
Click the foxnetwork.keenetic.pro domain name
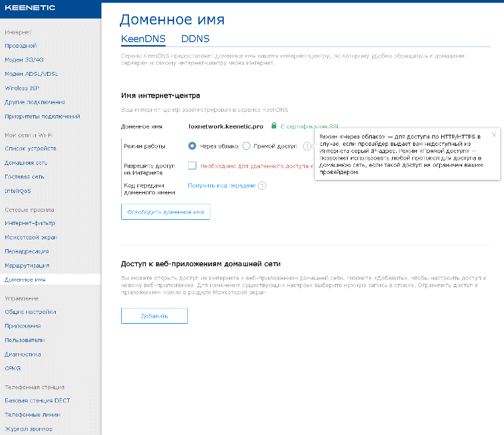225,127
